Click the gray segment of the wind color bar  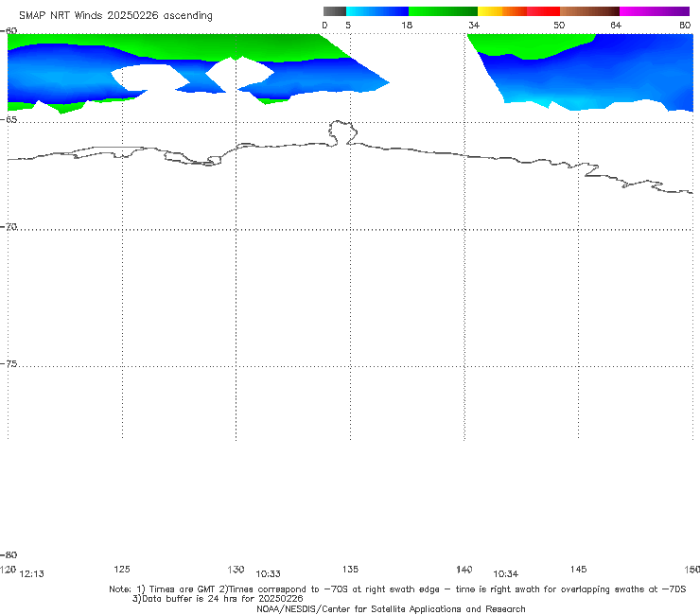point(334,11)
